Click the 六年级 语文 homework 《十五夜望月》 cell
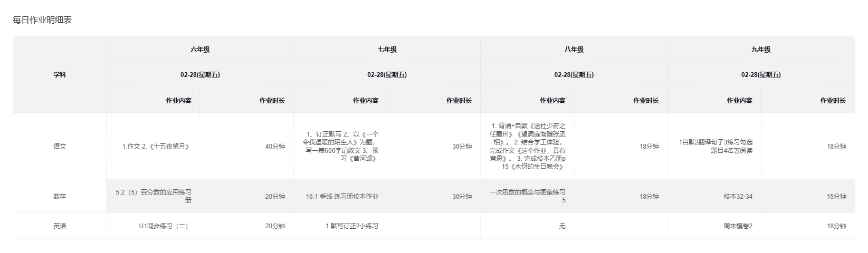868x253 pixels. (x=156, y=147)
